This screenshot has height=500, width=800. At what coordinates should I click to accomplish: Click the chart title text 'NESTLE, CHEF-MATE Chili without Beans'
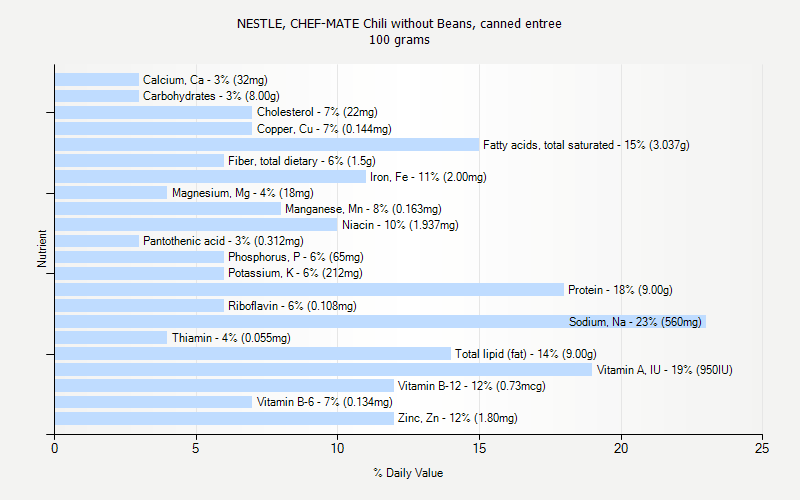[x=356, y=24]
